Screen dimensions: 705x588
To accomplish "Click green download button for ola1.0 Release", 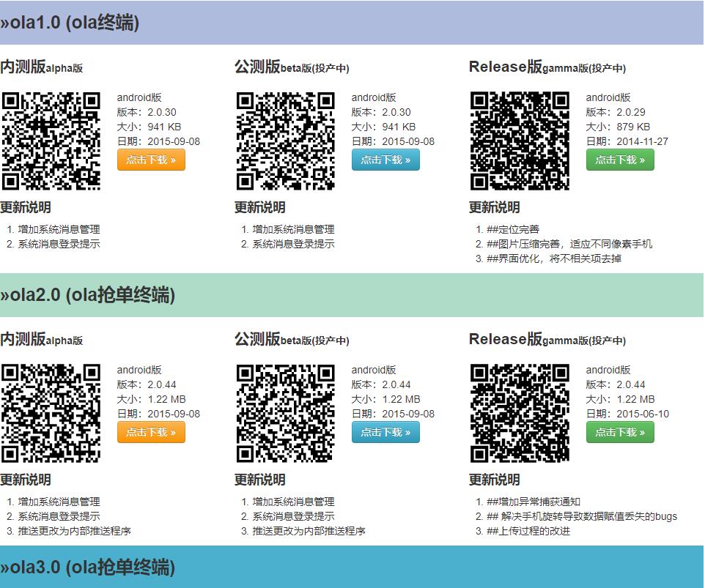I will [620, 160].
